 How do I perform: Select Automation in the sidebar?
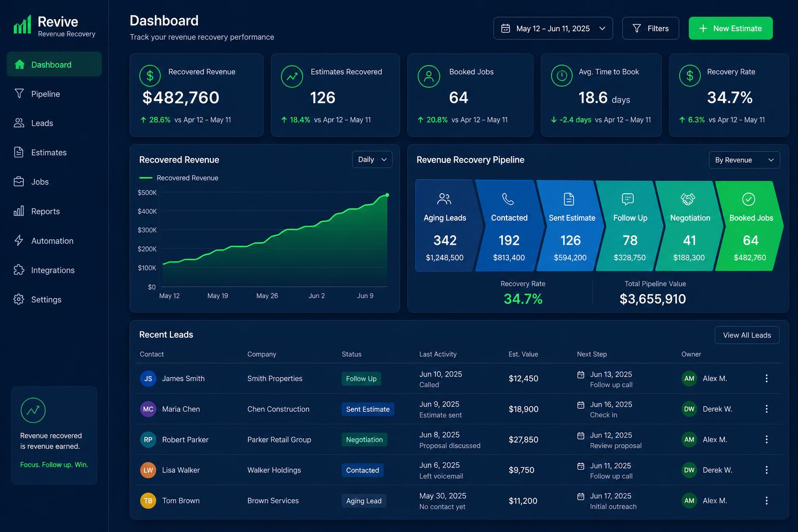(54, 241)
